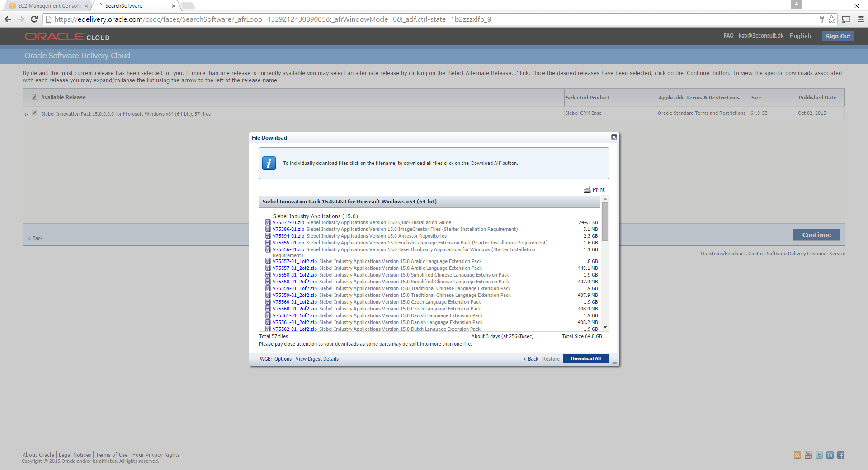The width and height of the screenshot is (868, 470).
Task: Click the Print link
Action: [599, 189]
